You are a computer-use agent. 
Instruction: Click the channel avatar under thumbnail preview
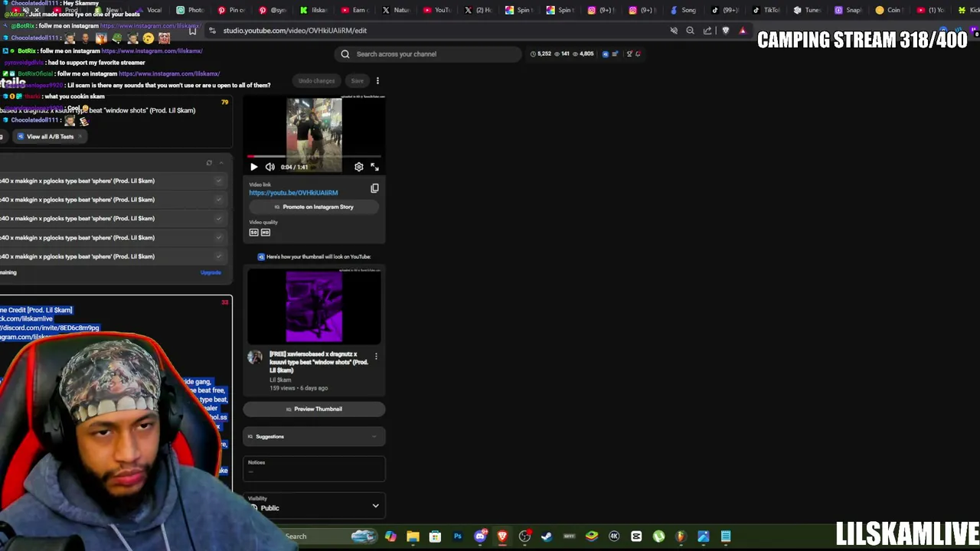pyautogui.click(x=255, y=357)
